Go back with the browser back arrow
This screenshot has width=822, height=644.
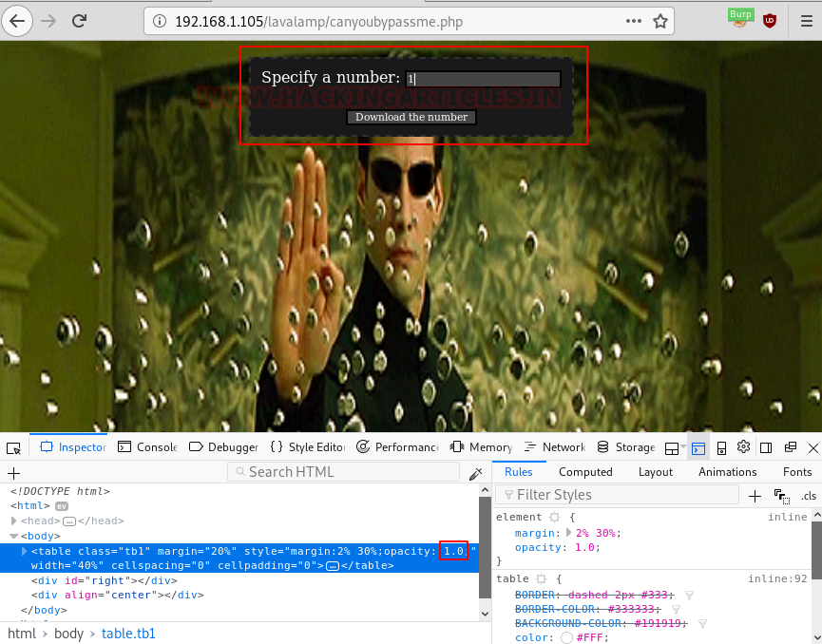click(17, 21)
